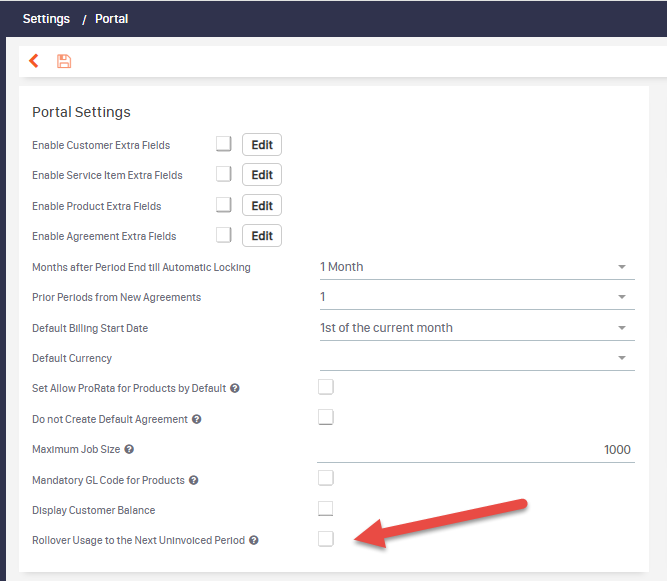Check Enable Product Extra Fields box

coord(224,205)
